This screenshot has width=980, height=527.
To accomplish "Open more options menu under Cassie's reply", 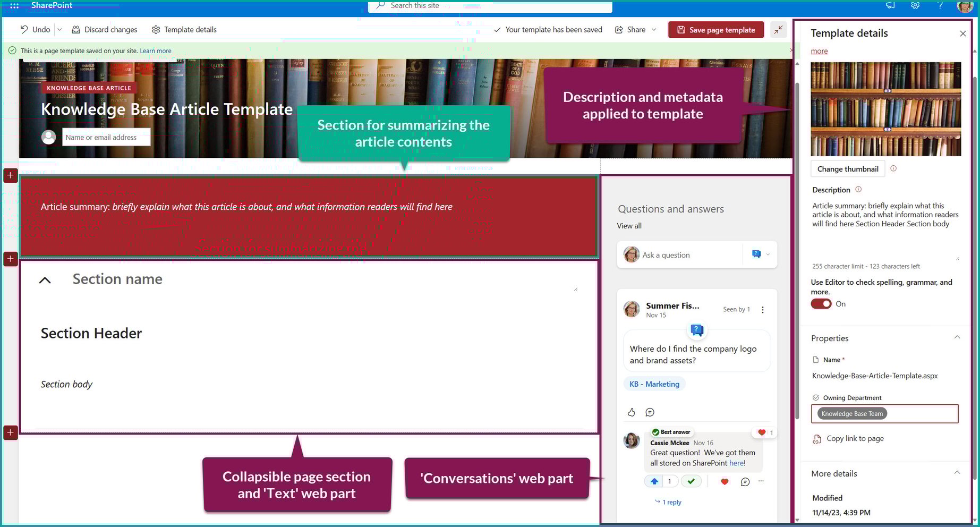I will (x=761, y=481).
